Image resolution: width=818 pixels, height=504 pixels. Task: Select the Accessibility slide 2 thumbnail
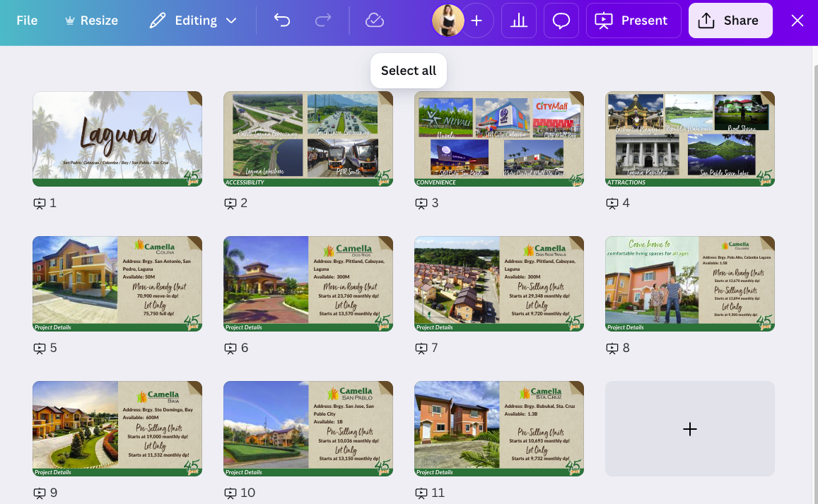tap(308, 139)
